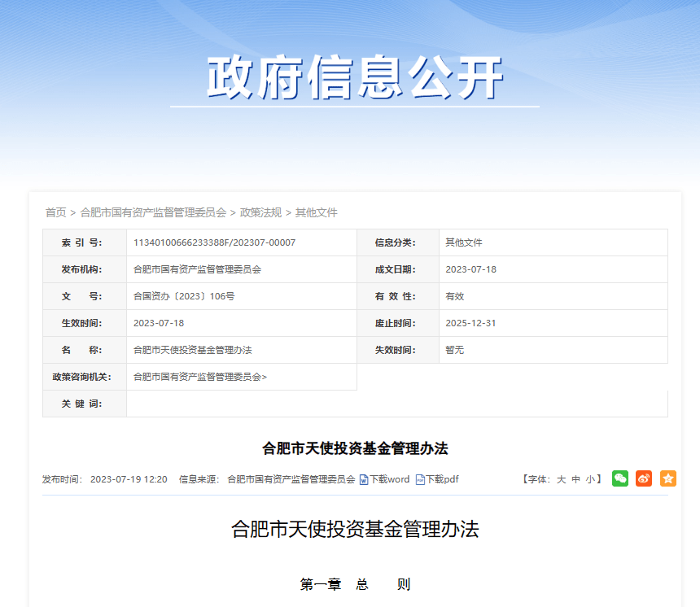Click the 政策咨询机关 label cell
This screenshot has height=607, width=700.
[85, 377]
